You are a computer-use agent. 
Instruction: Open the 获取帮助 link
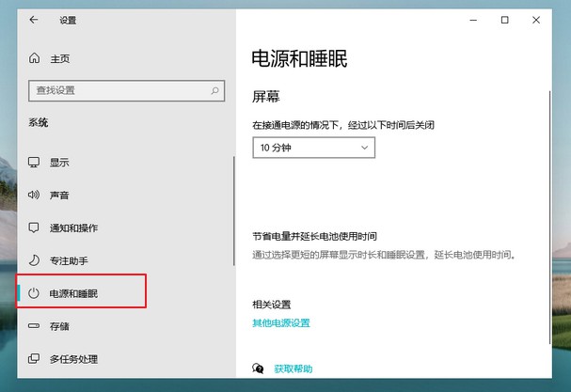tap(293, 368)
